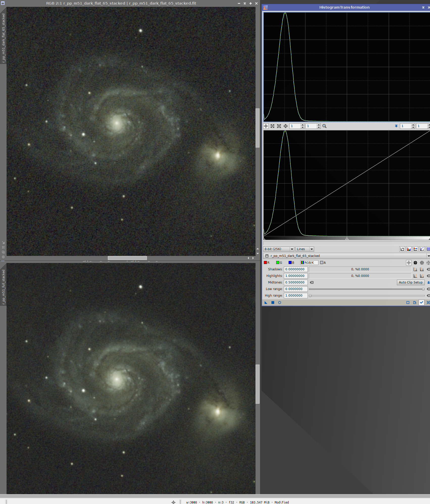This screenshot has width=430, height=504.
Task: Reset Shadows value with clear icon
Action: (x=428, y=269)
